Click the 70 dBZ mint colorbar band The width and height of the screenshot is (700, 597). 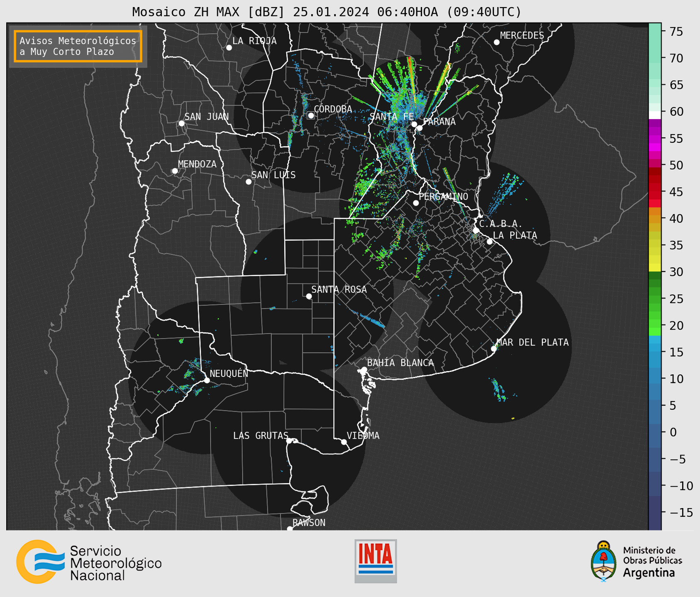[x=655, y=59]
